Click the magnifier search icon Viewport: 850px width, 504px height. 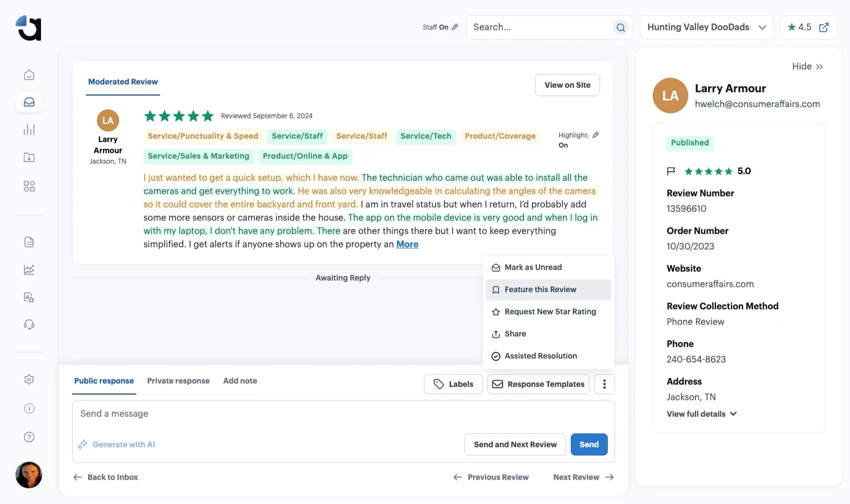point(621,28)
